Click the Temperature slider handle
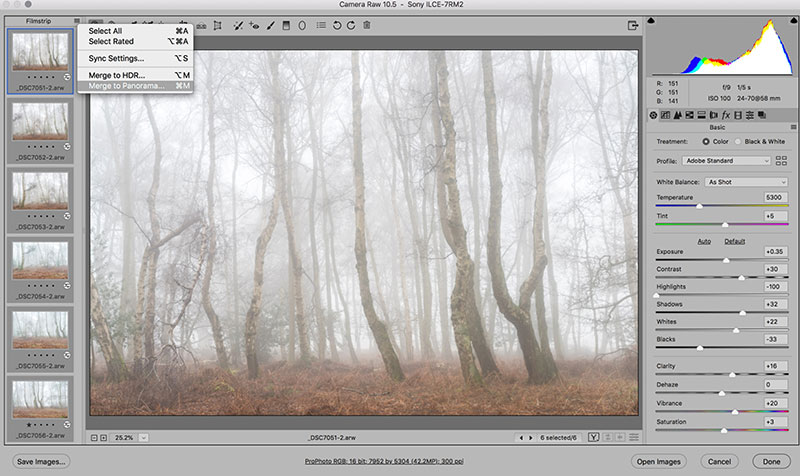The height and width of the screenshot is (476, 800). (699, 206)
